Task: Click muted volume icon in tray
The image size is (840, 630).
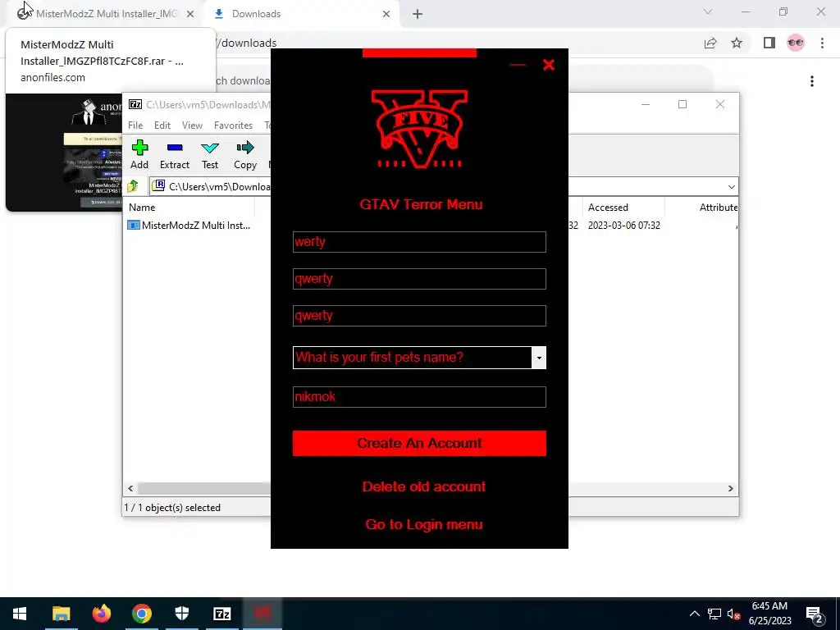Action: pos(733,614)
